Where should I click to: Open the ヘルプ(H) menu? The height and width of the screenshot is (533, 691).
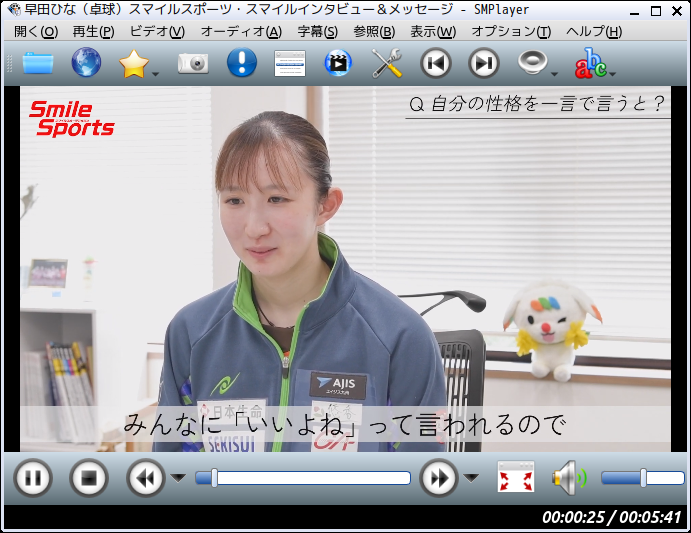pos(594,31)
